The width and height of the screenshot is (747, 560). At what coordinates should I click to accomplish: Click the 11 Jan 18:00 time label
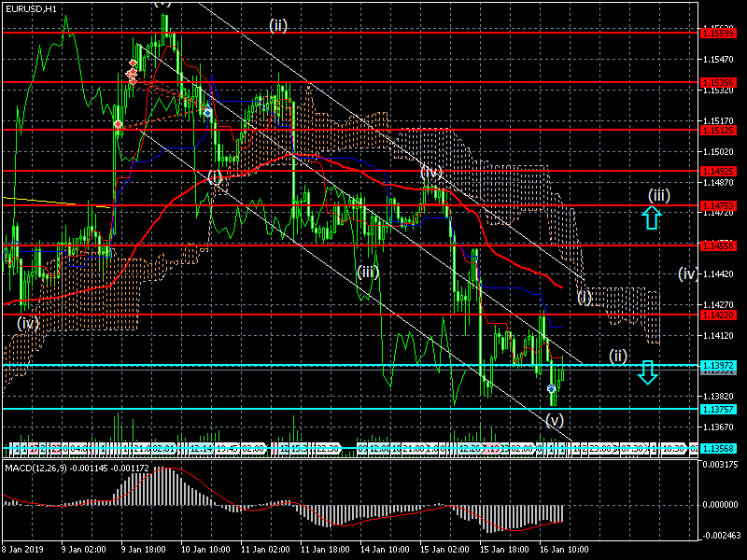pos(325,549)
